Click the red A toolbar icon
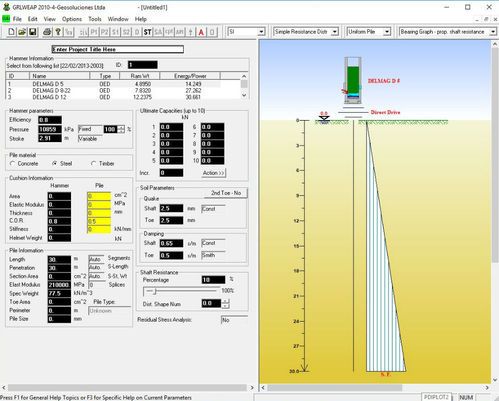This screenshot has height=401, width=499. (201, 32)
